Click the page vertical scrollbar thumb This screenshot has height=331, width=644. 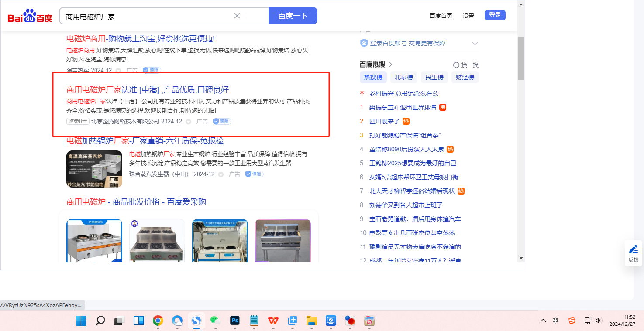point(521,58)
